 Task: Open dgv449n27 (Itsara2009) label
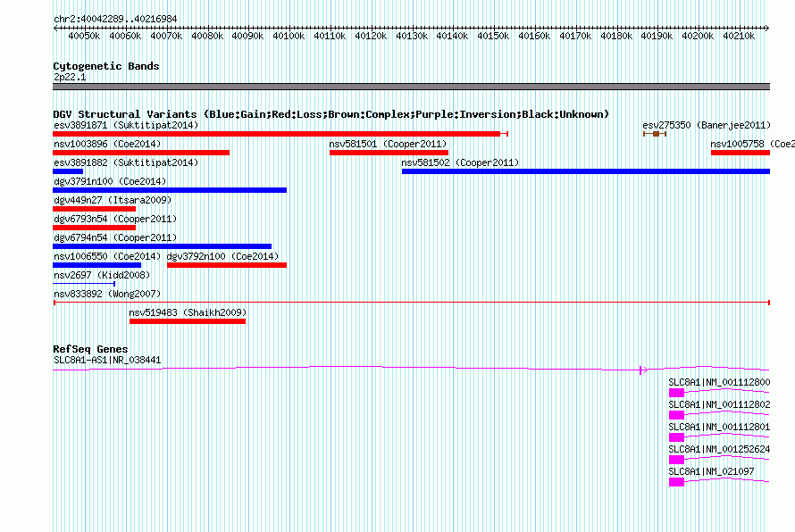(113, 200)
